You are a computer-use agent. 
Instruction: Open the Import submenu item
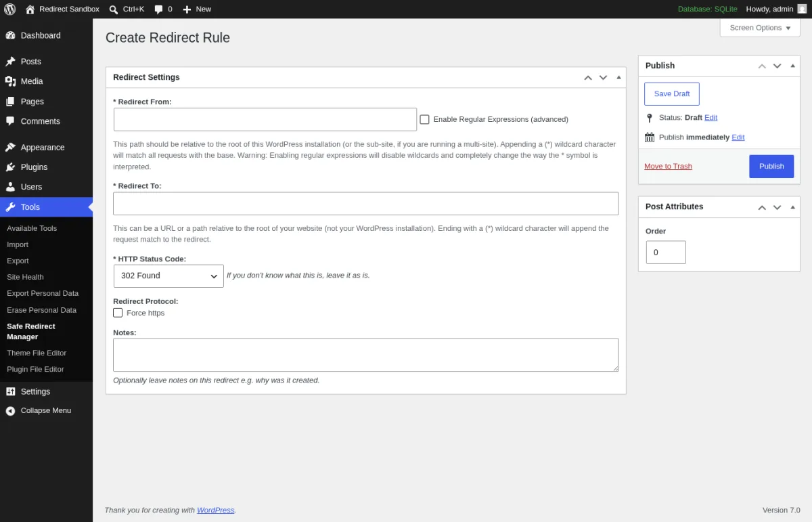tap(18, 244)
